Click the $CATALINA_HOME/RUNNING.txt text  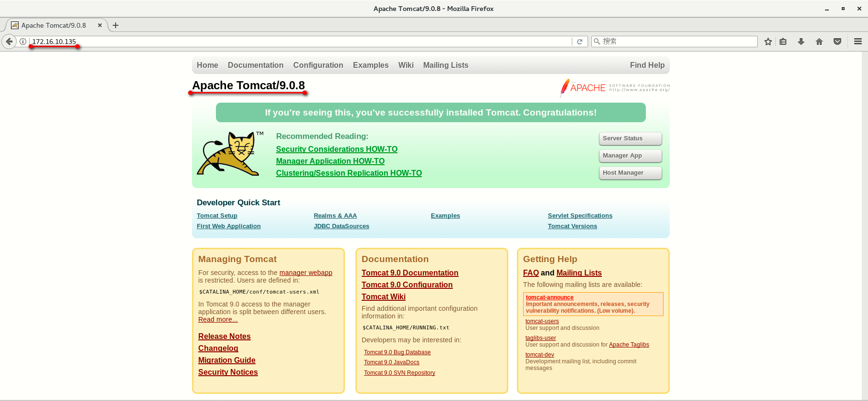point(406,328)
